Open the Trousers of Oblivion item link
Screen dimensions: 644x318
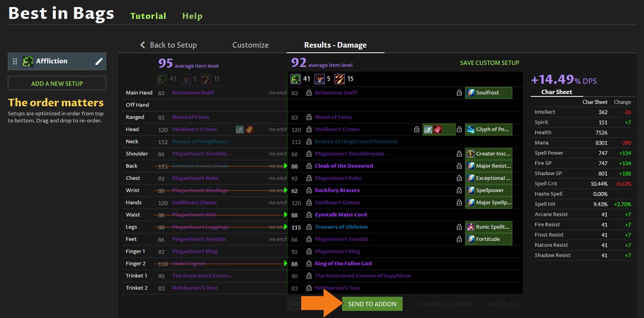[341, 227]
